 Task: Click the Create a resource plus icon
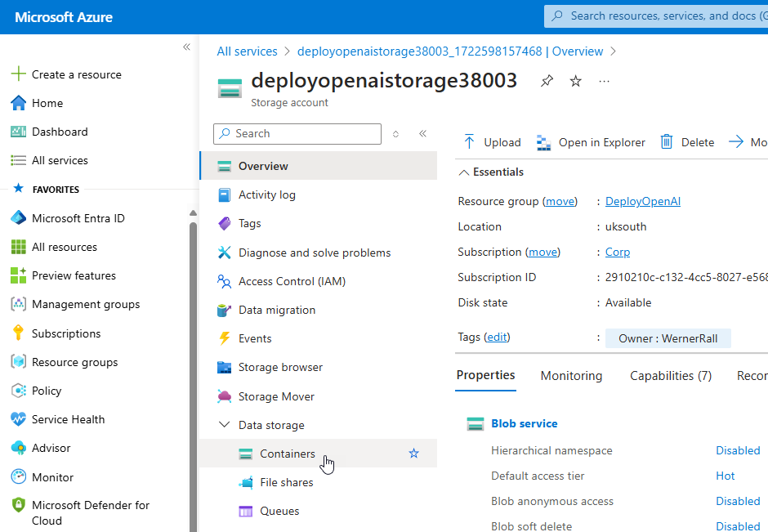click(x=18, y=74)
